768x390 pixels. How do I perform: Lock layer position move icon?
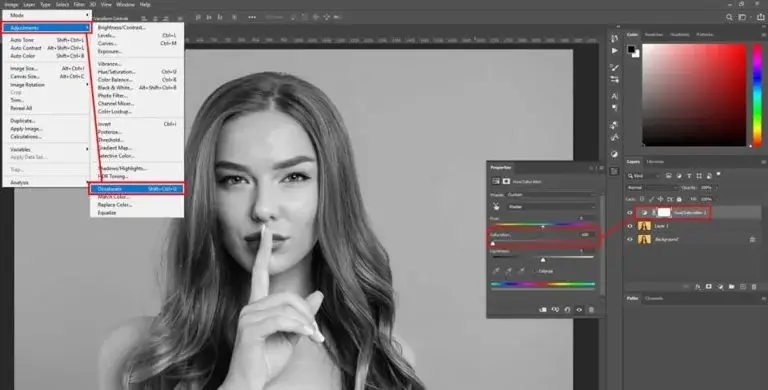pos(660,199)
